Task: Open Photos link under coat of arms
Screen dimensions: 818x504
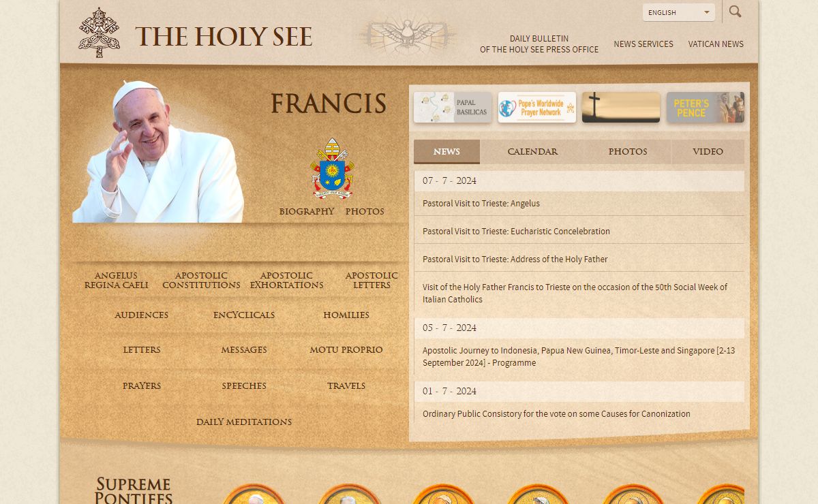Action: pyautogui.click(x=365, y=212)
